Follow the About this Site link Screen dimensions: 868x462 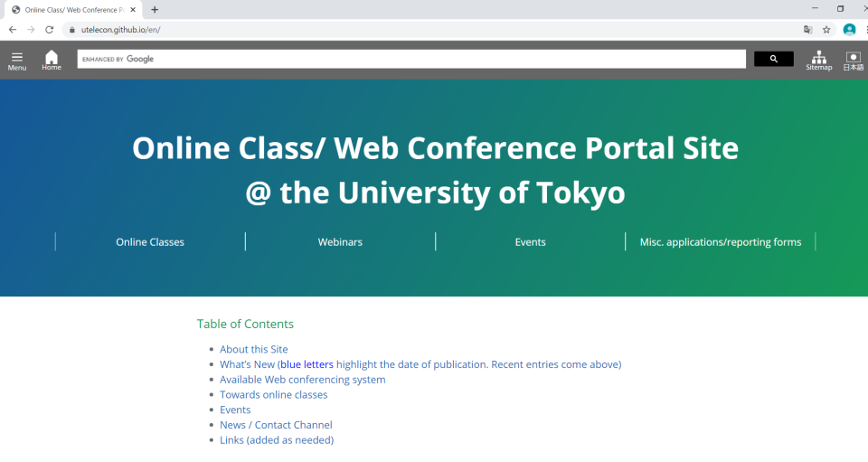tap(253, 349)
